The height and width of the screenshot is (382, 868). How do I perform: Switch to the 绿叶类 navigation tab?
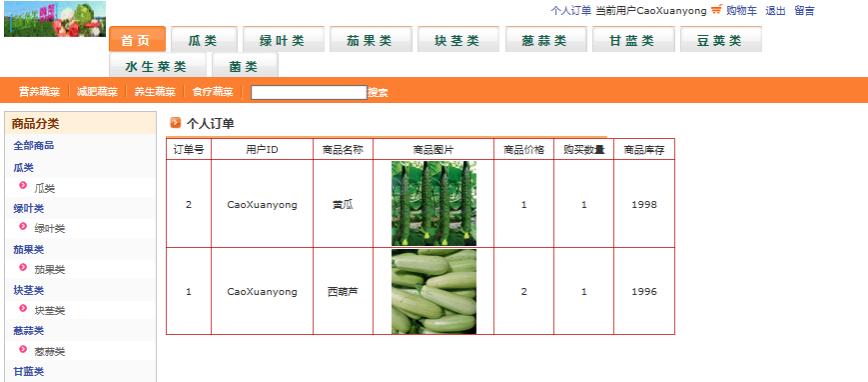point(283,39)
